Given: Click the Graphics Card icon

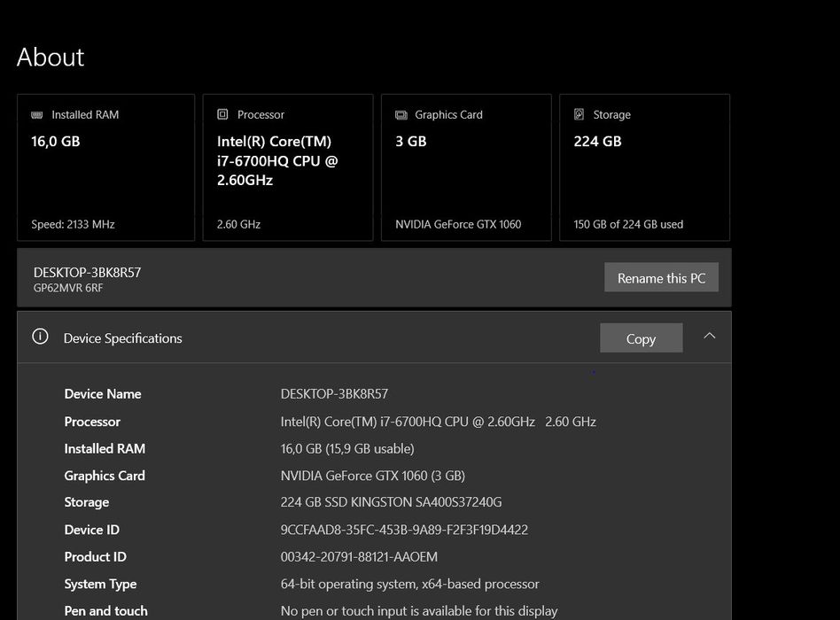Looking at the screenshot, I should [x=401, y=115].
